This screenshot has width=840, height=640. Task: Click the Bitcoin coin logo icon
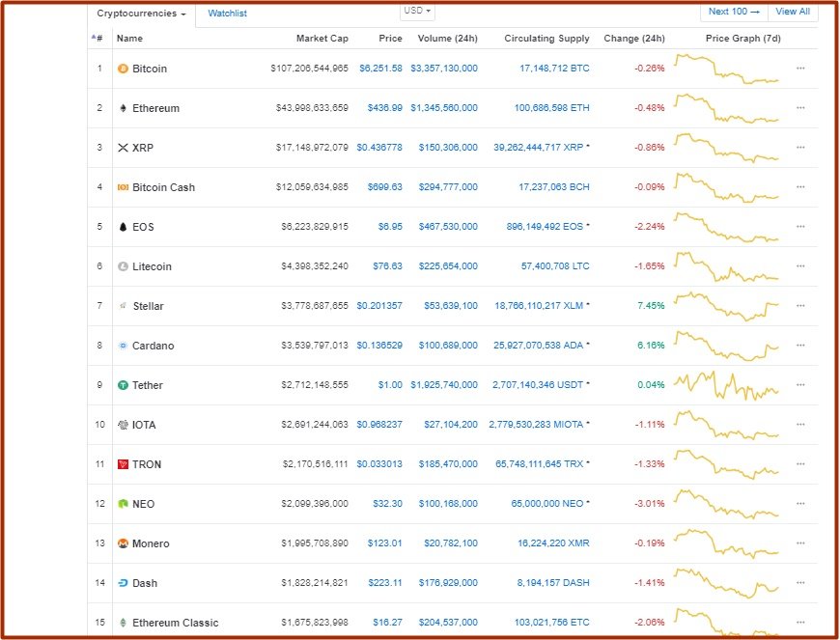point(123,69)
